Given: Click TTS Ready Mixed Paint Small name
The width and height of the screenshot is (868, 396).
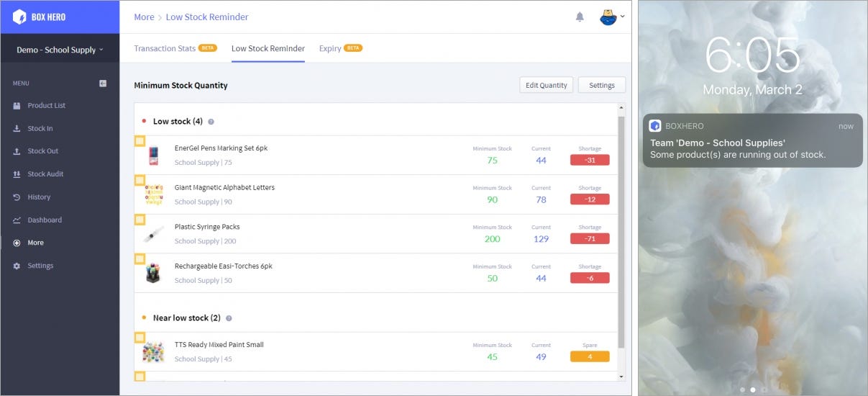Looking at the screenshot, I should pyautogui.click(x=219, y=345).
